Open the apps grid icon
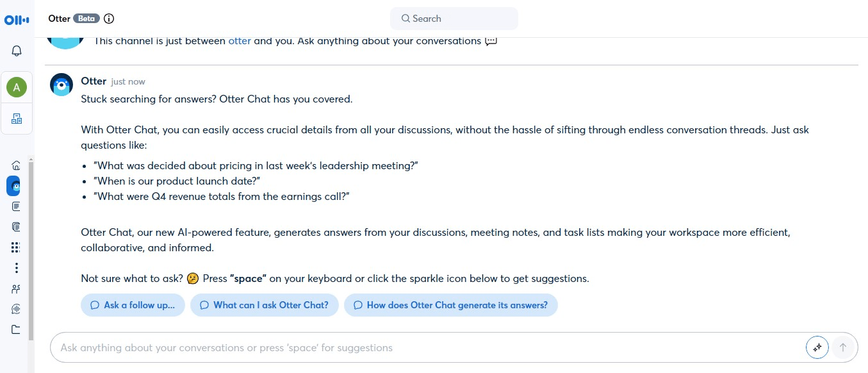 coord(14,247)
